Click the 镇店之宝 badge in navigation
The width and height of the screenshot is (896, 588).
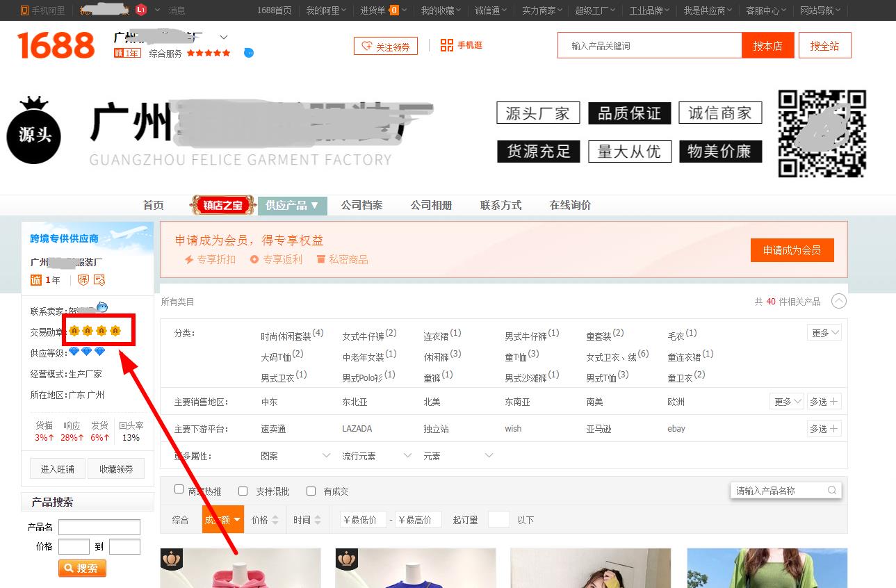(x=222, y=205)
